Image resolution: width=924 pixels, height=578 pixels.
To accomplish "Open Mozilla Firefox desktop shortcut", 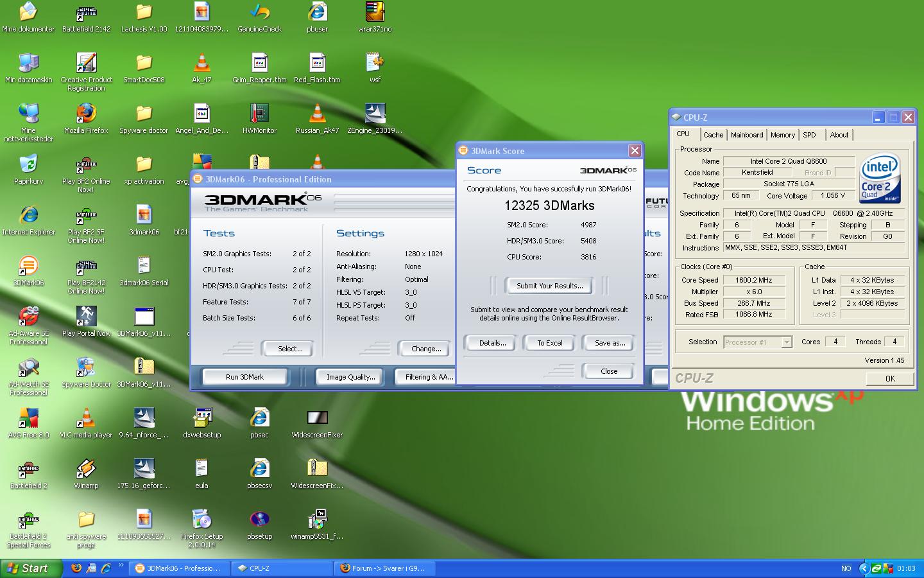I will [86, 118].
